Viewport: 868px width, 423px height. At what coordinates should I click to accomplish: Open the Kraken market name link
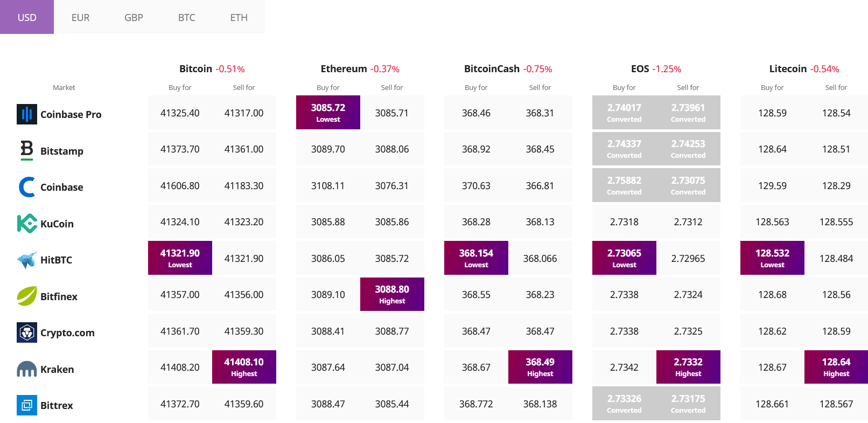[57, 369]
